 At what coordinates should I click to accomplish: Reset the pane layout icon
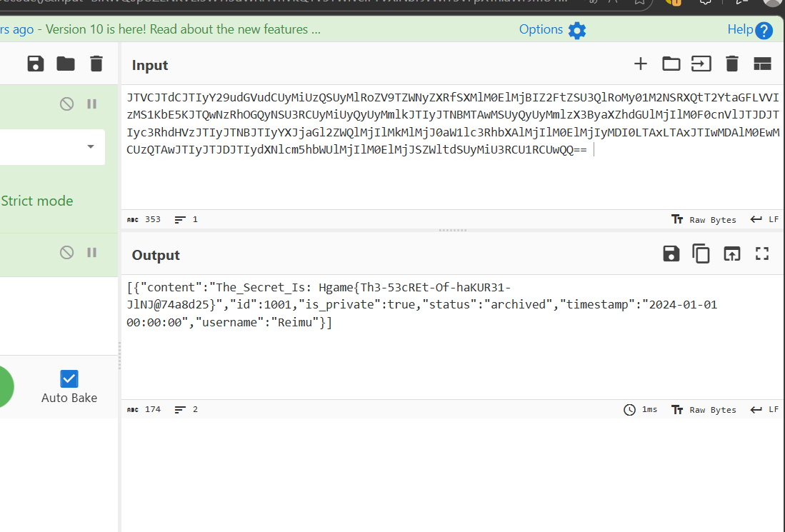(762, 64)
